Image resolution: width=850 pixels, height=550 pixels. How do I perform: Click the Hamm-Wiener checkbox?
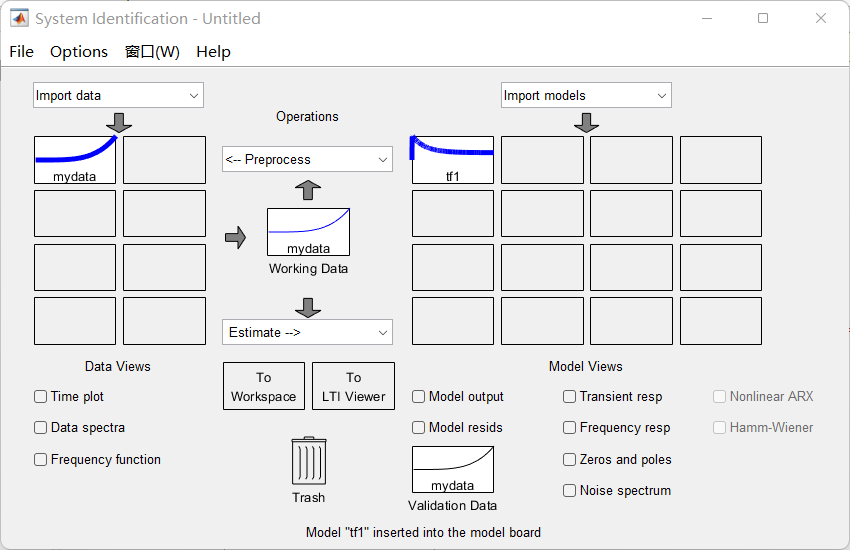click(x=719, y=428)
